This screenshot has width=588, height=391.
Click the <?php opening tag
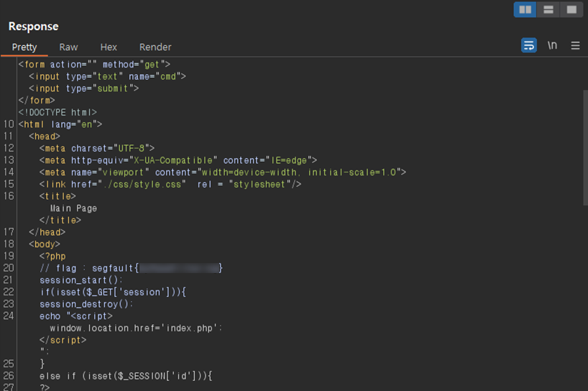[x=52, y=257]
